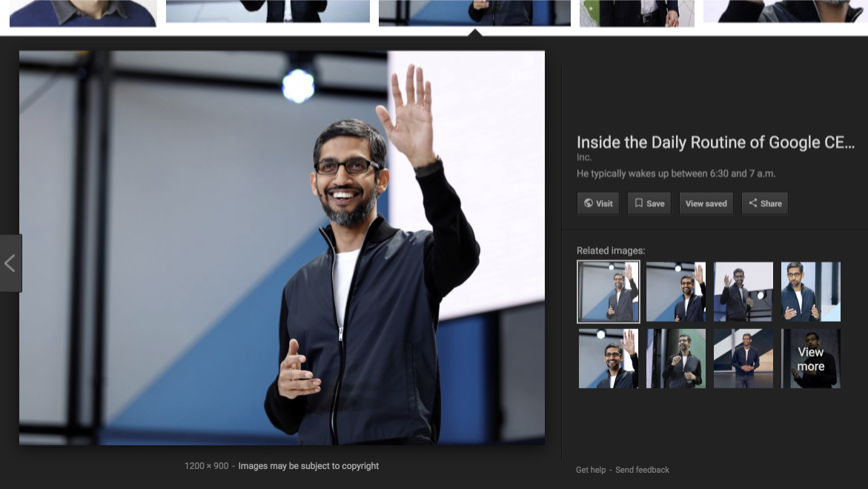Viewport: 868px width, 489px height.
Task: Select the first search result thumbnail at top left
Action: click(83, 13)
